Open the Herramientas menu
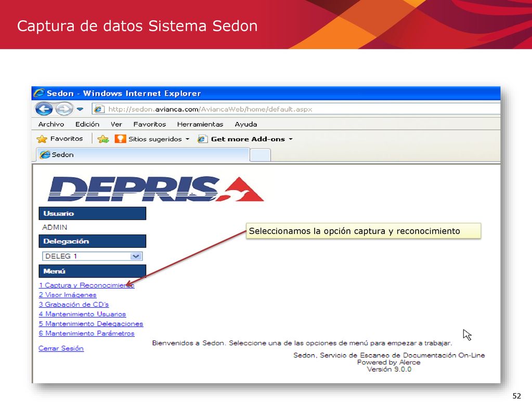 point(200,124)
